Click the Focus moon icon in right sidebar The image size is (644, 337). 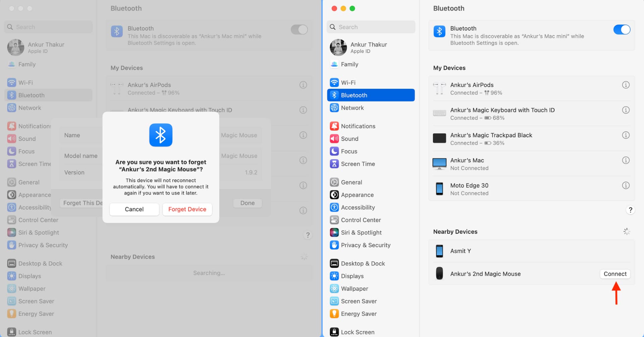click(x=334, y=151)
